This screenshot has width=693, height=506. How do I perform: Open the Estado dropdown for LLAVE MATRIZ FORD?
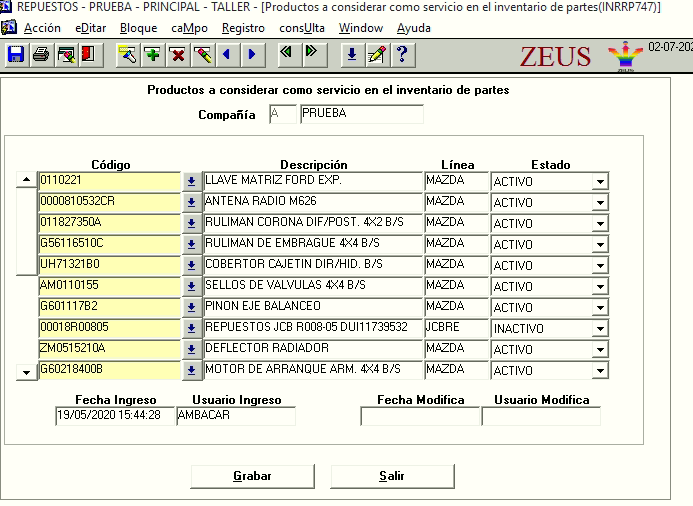(599, 182)
